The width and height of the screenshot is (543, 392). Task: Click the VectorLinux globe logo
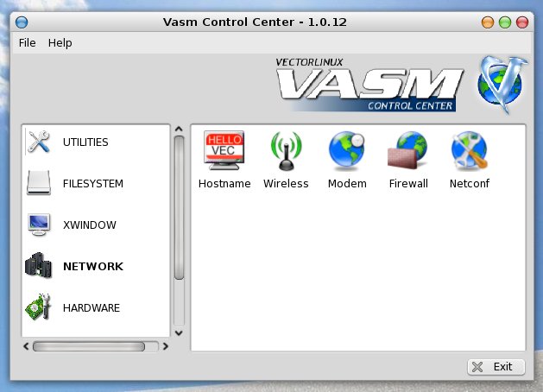(x=502, y=84)
